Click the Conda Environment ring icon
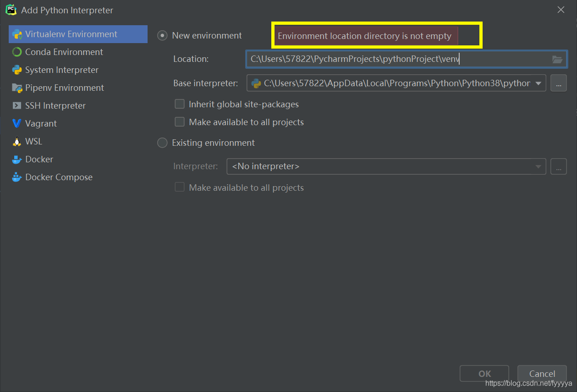 pos(17,52)
